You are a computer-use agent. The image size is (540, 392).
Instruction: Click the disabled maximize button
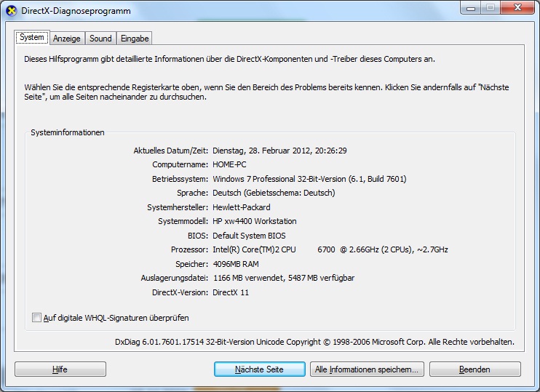pos(491,8)
